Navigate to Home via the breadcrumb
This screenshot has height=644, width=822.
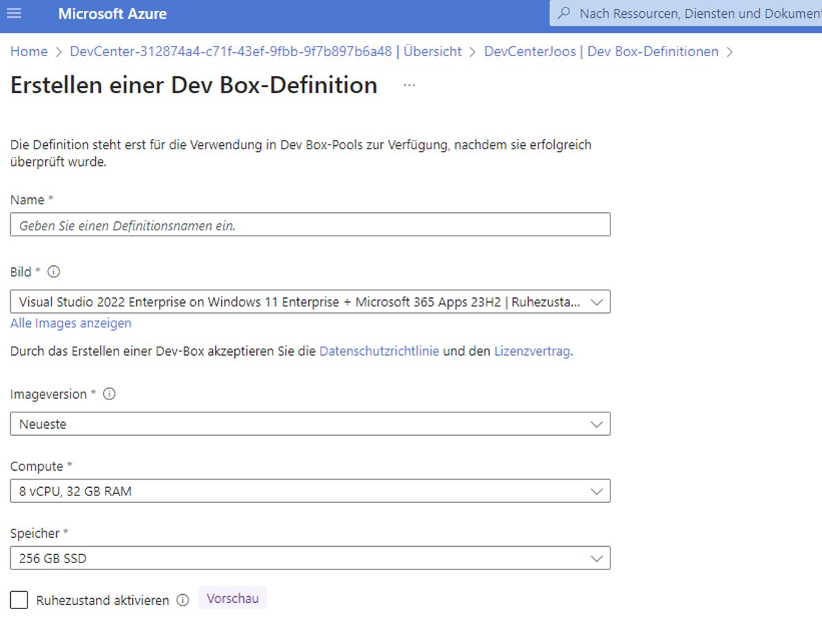coord(28,51)
